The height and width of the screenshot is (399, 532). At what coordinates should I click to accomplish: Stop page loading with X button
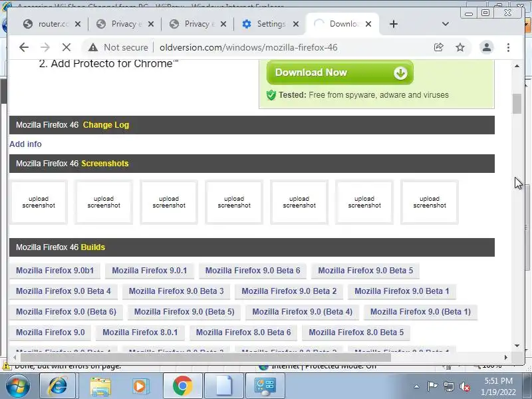(x=66, y=47)
